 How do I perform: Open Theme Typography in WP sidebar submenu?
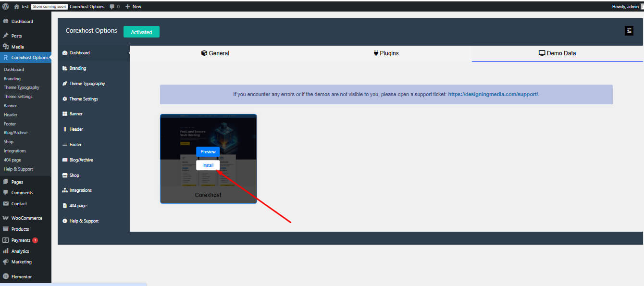pos(22,87)
